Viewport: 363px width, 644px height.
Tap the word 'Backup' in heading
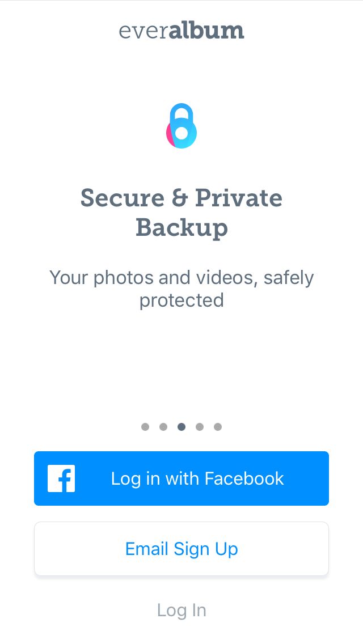click(x=181, y=227)
